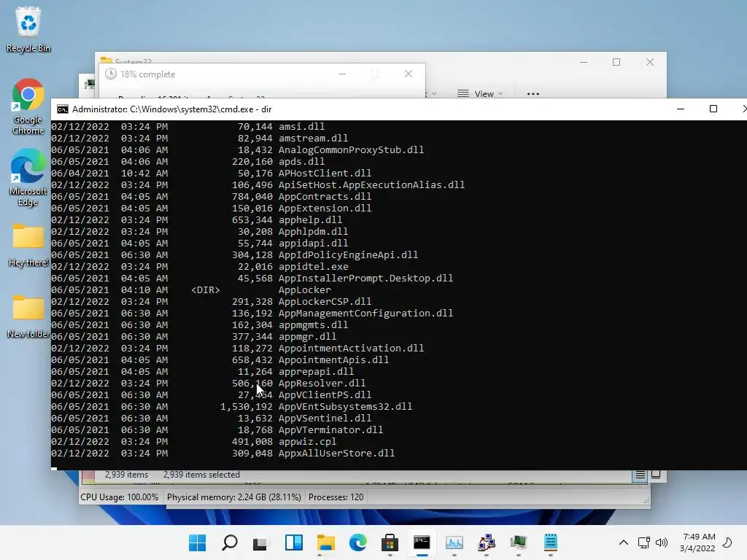747x560 pixels.
Task: Switch to Command Prompt taskbar icon
Action: (x=422, y=542)
